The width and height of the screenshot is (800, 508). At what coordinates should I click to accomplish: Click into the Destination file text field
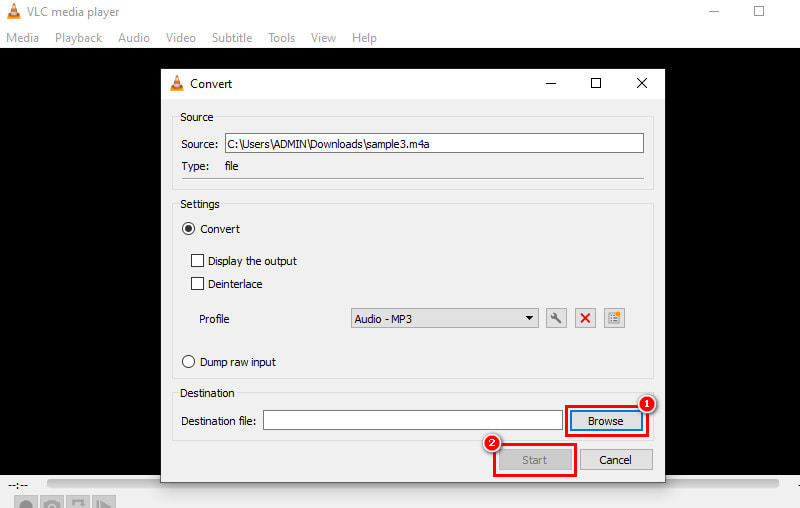pos(412,421)
